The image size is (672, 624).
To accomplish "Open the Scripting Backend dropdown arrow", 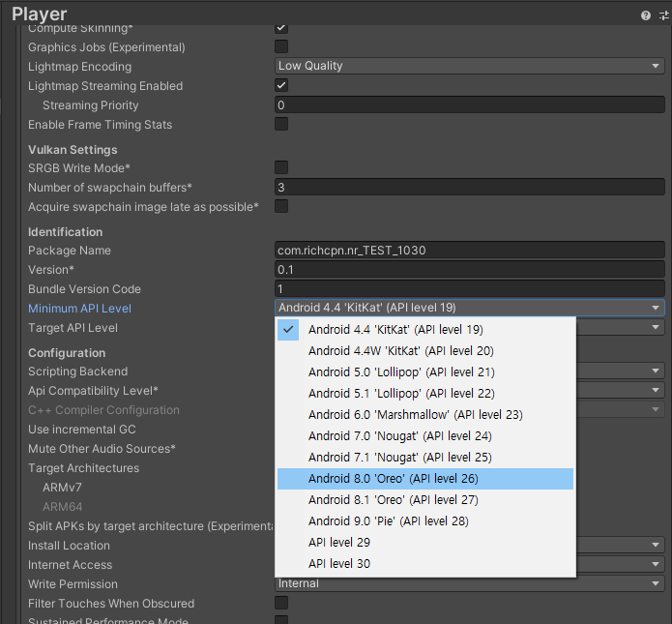I will (656, 371).
